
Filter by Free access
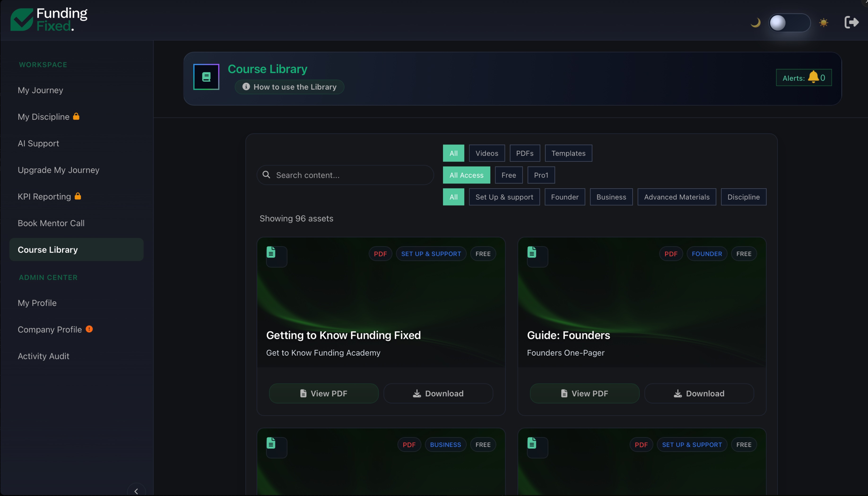(509, 175)
